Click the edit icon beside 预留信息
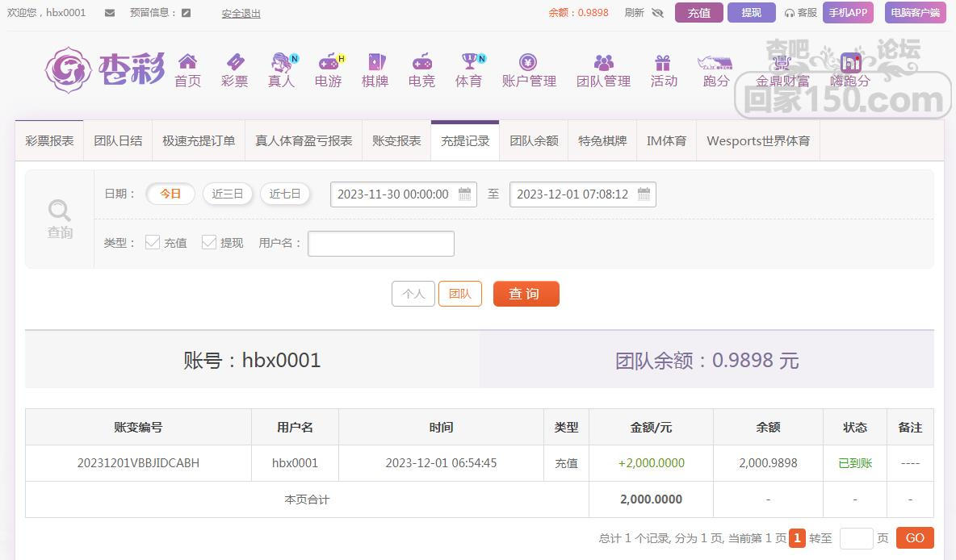 187,13
